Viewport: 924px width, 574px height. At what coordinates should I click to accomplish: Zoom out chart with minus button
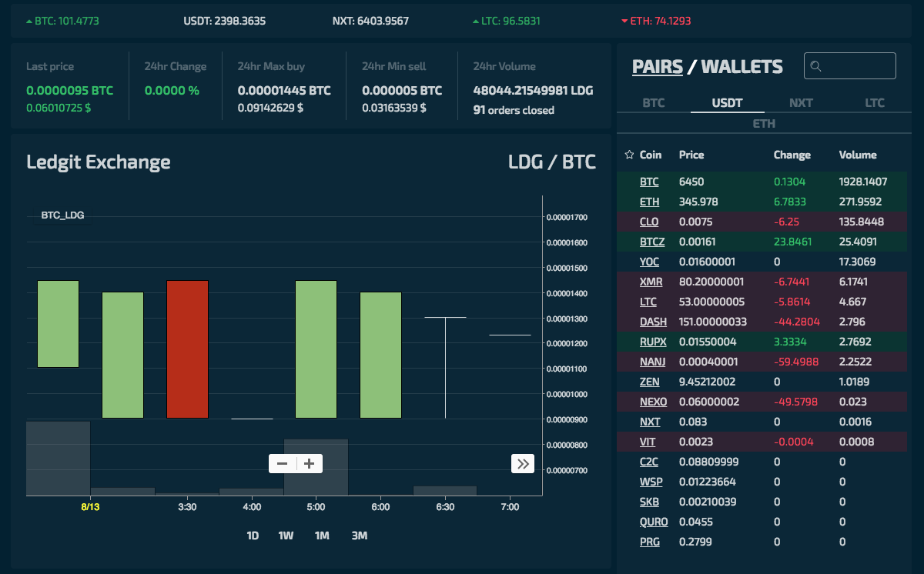point(282,463)
